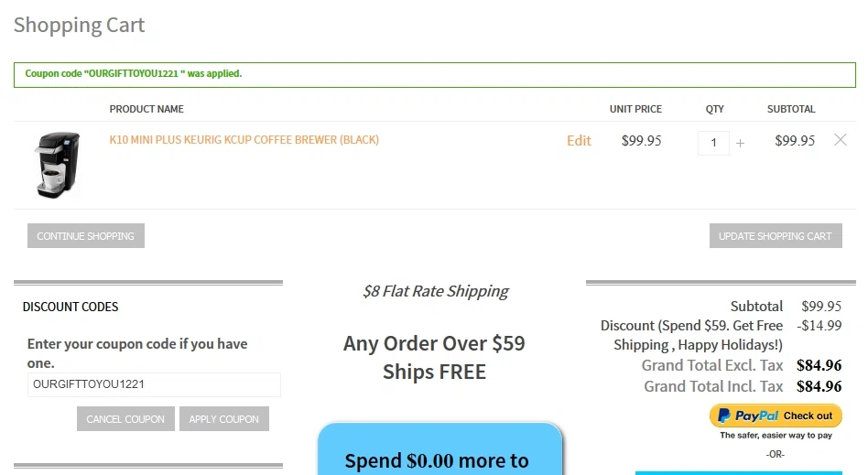Select the Shopping Cart page heading
868x475 pixels.
[x=79, y=25]
